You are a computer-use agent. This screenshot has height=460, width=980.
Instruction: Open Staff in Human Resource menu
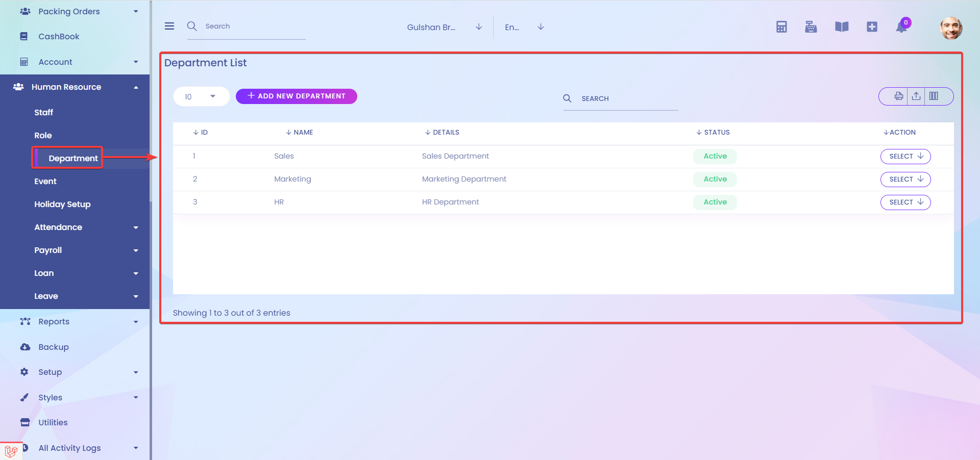pyautogui.click(x=43, y=112)
